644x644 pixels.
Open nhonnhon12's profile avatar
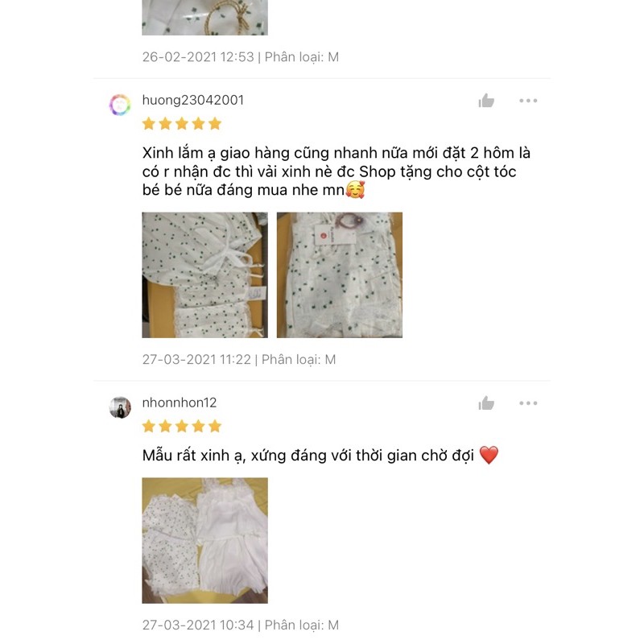pos(120,407)
